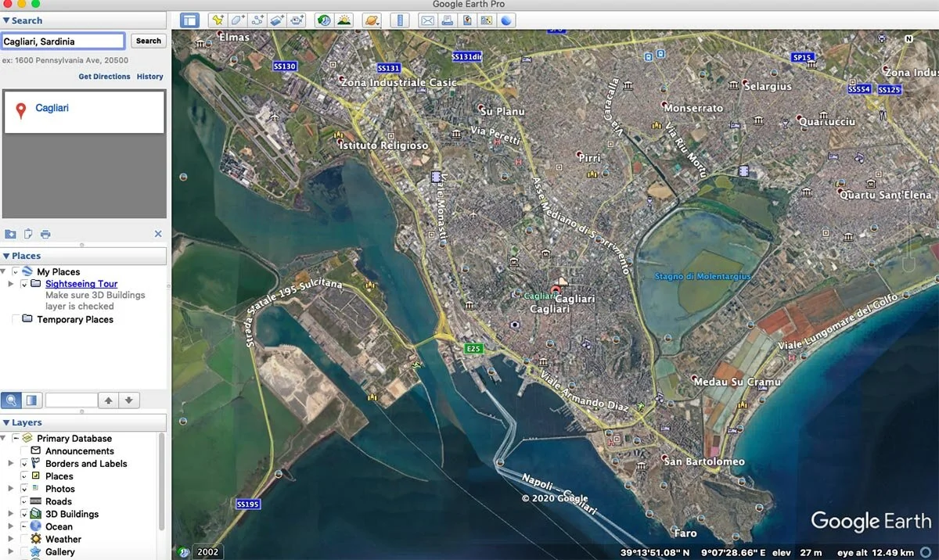This screenshot has height=560, width=939.
Task: Disable the Roads layer checkbox
Action: [x=24, y=501]
